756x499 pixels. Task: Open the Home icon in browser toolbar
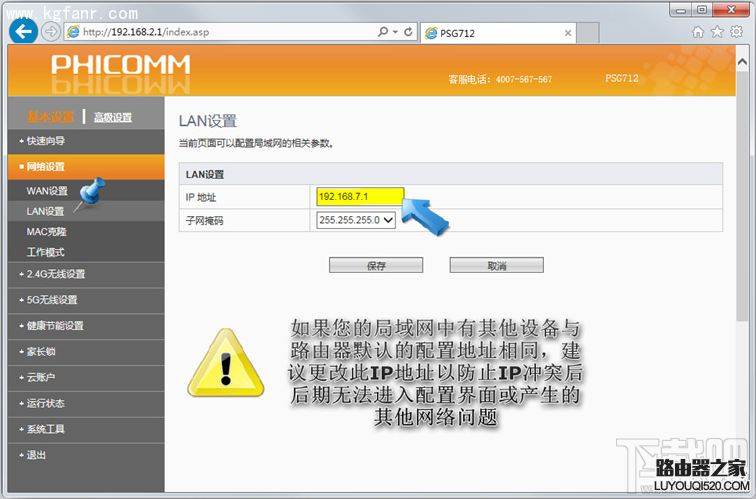click(x=698, y=32)
